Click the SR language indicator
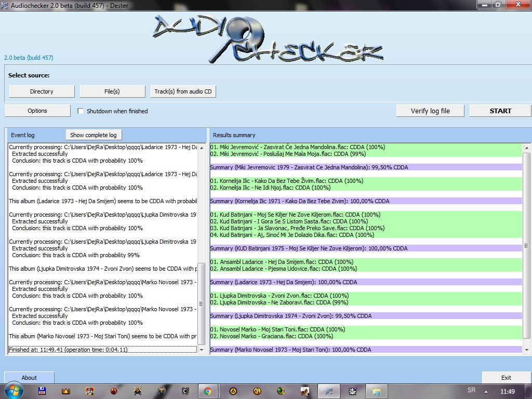The height and width of the screenshot is (399, 532). (x=472, y=390)
